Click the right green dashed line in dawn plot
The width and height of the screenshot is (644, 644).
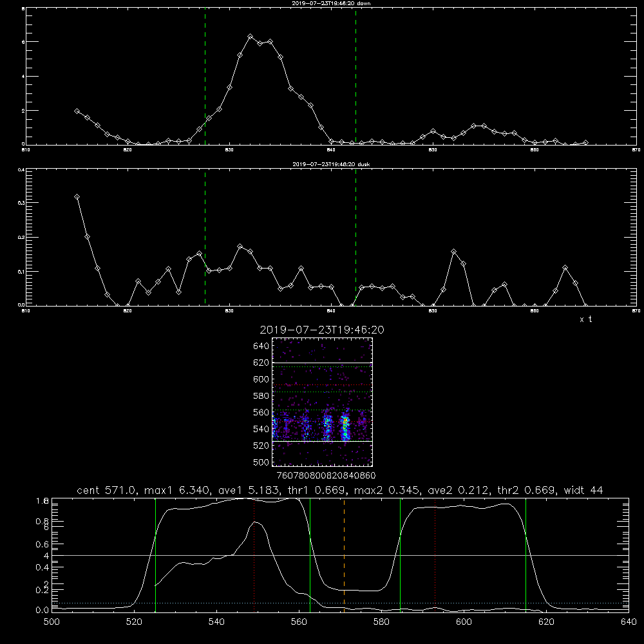[355, 77]
